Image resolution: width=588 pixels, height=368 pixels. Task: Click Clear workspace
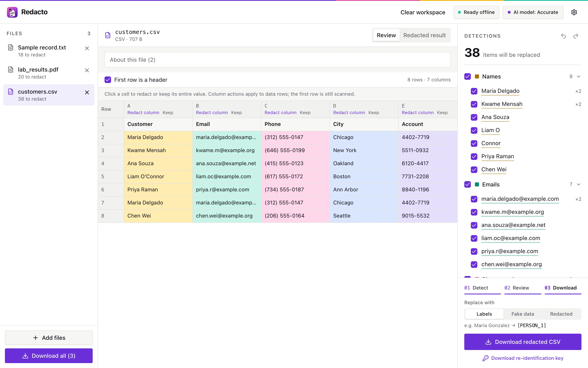coord(423,12)
